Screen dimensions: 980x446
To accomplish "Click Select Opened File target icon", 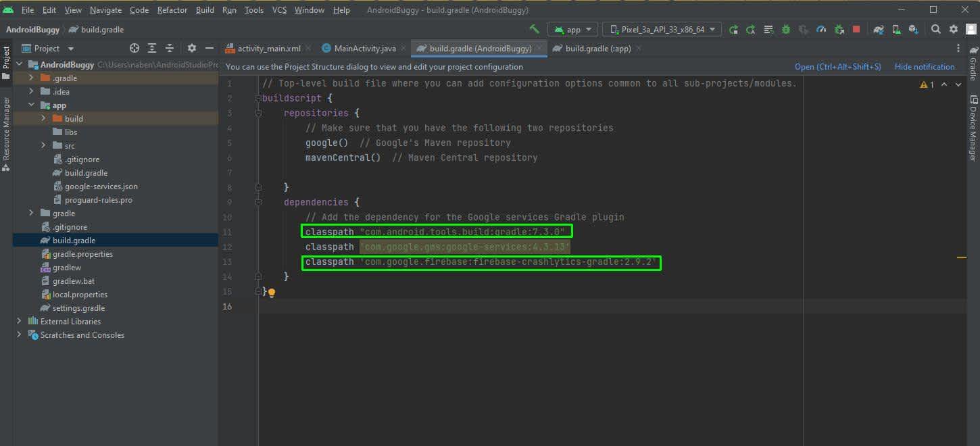I will (x=134, y=48).
